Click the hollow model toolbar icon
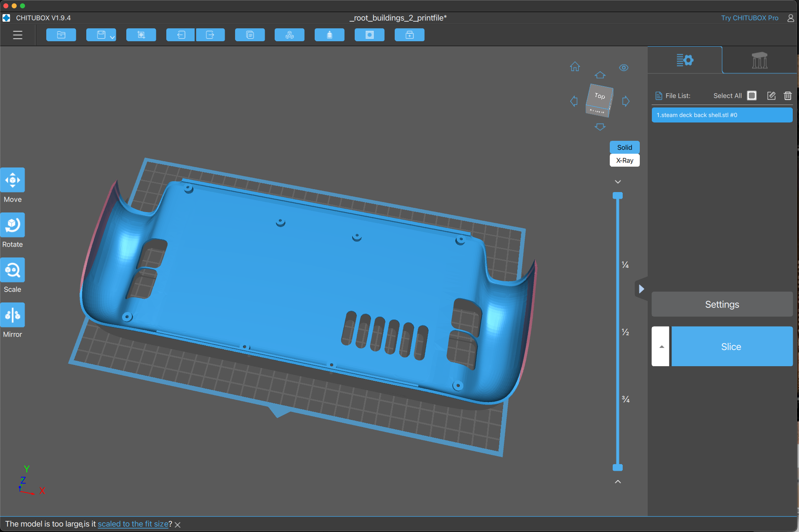 tap(329, 35)
